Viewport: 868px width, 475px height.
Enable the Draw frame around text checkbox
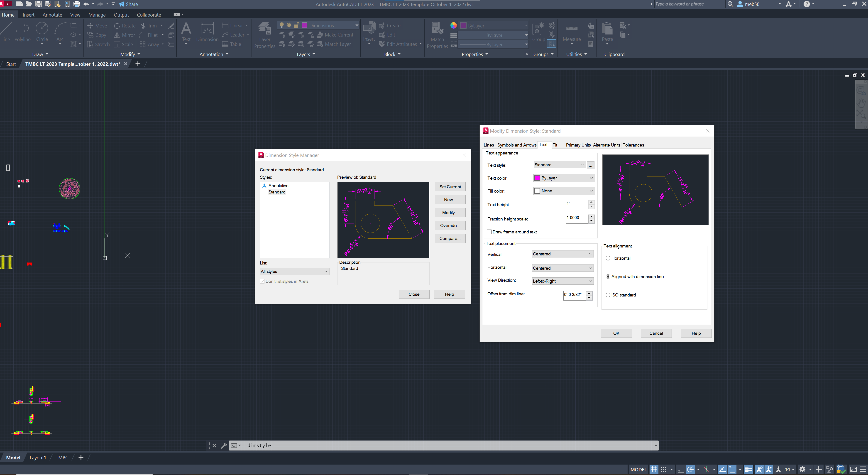pos(489,232)
